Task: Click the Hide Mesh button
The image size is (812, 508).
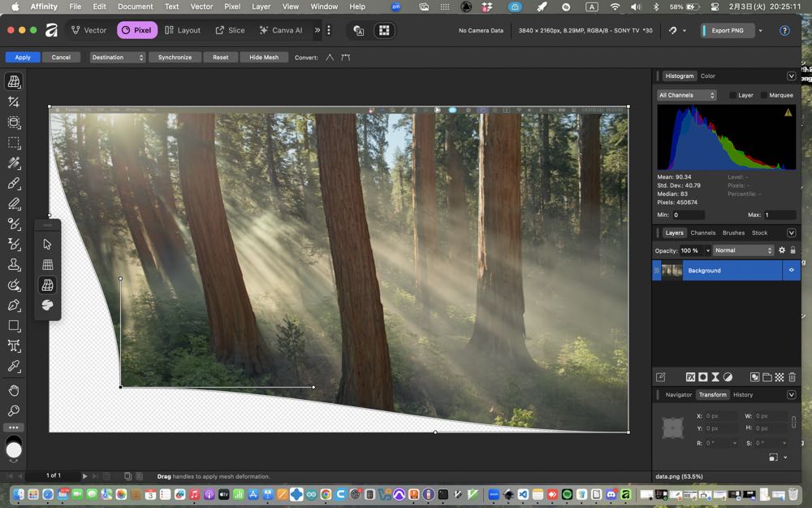Action: (x=264, y=58)
